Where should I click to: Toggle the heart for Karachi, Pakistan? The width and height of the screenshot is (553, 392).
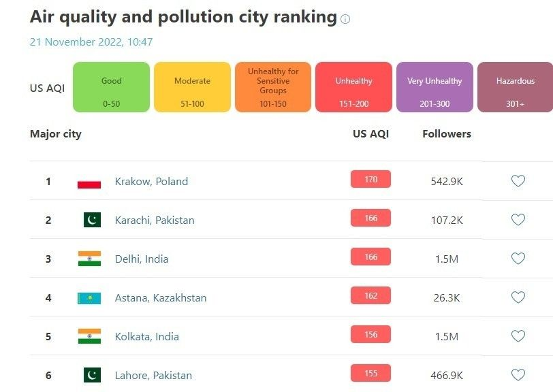click(x=518, y=220)
